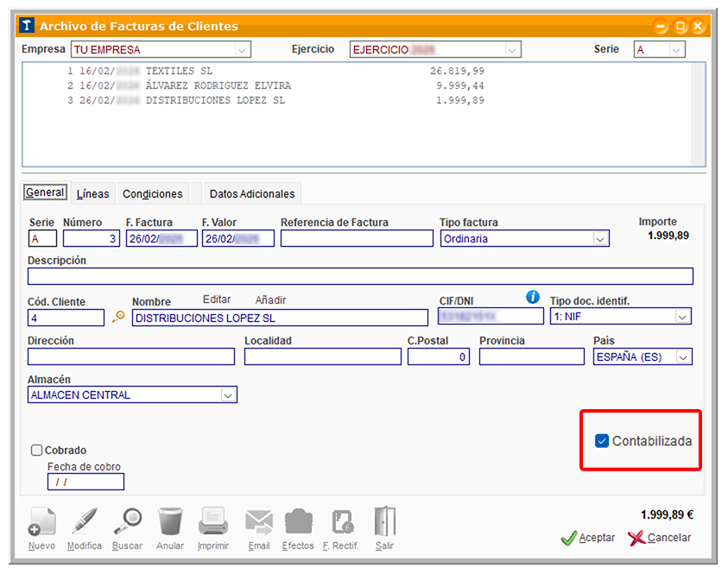
Task: Click the blue CIF/DNI info icon
Action: (x=533, y=297)
